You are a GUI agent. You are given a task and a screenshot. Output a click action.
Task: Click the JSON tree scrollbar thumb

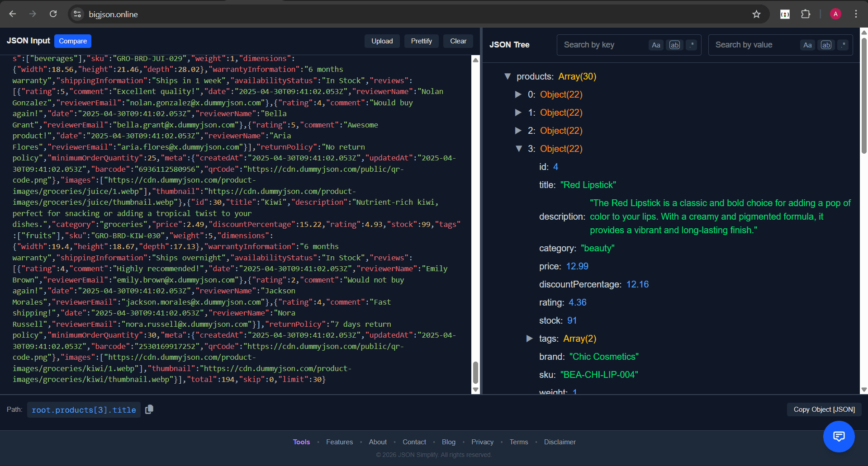(x=864, y=96)
